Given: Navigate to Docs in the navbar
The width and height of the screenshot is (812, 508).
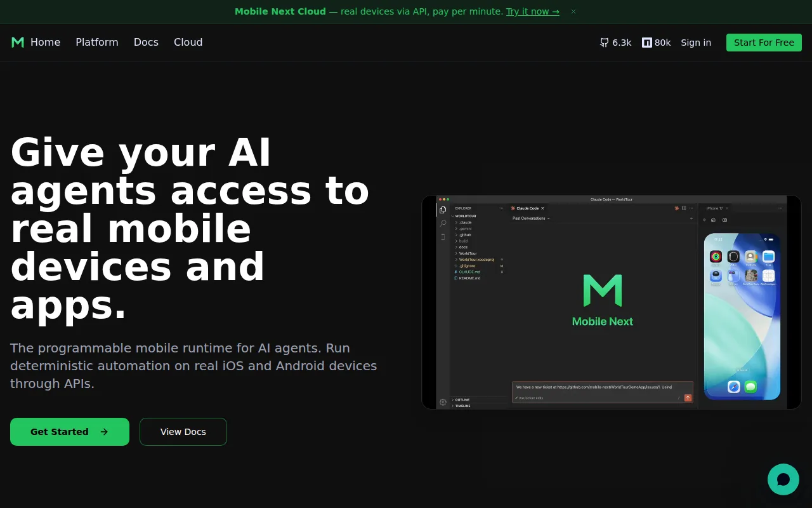Looking at the screenshot, I should [146, 42].
